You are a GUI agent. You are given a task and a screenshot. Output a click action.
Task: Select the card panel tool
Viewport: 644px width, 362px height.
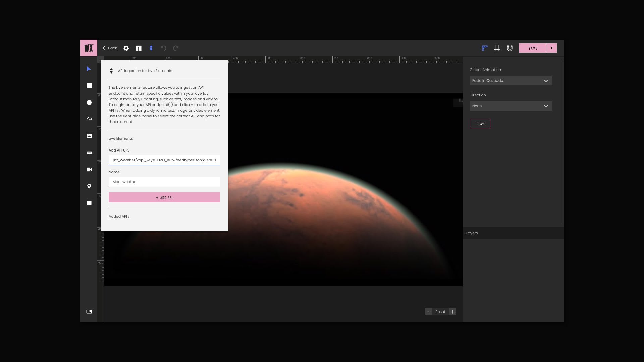tap(89, 203)
